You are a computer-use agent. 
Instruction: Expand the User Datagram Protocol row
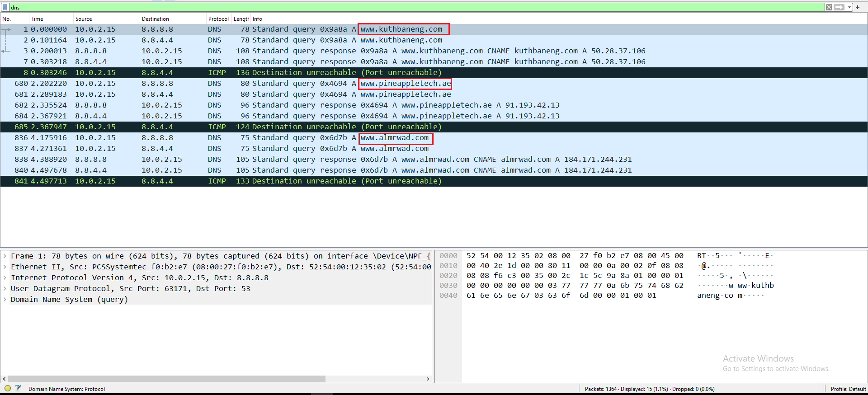coord(5,289)
